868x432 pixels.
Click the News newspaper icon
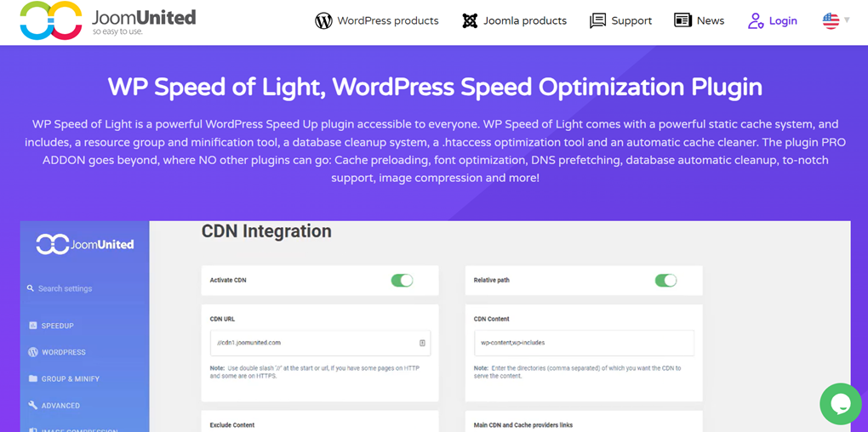tap(682, 20)
